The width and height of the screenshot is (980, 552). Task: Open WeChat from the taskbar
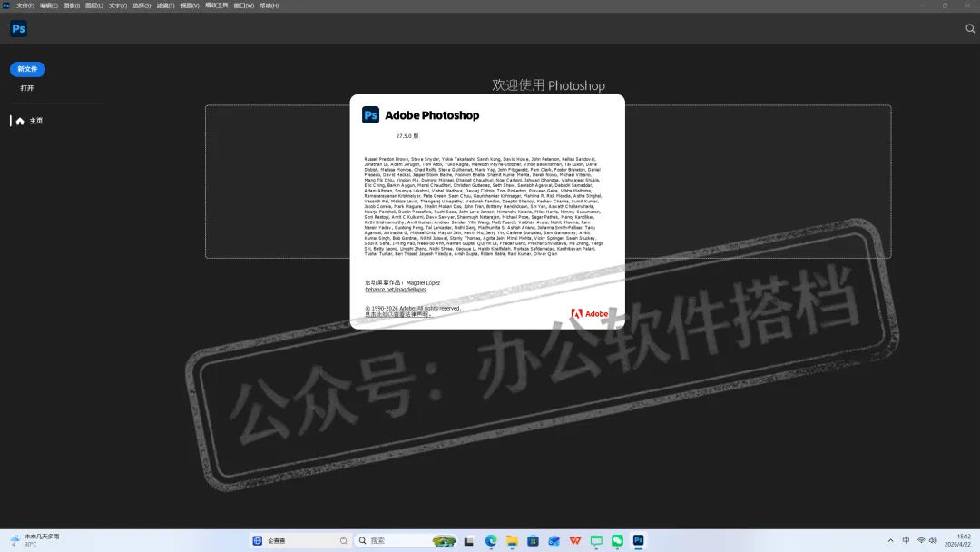[618, 541]
